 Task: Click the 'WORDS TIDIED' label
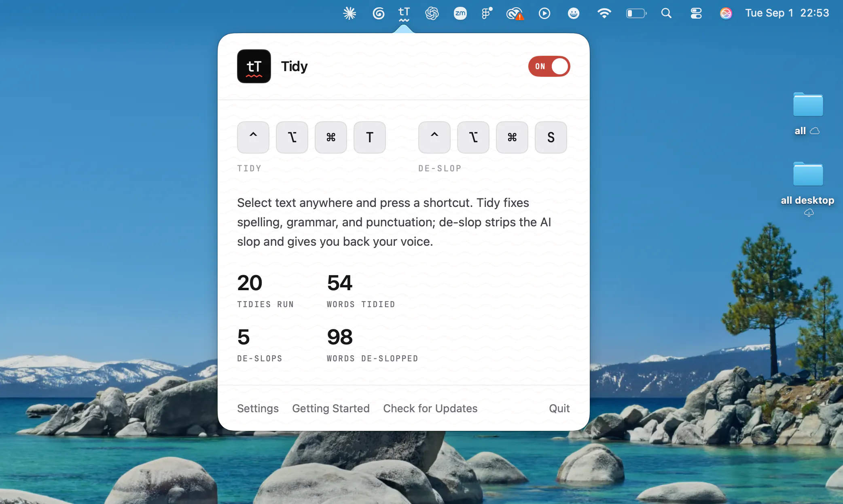pyautogui.click(x=361, y=304)
